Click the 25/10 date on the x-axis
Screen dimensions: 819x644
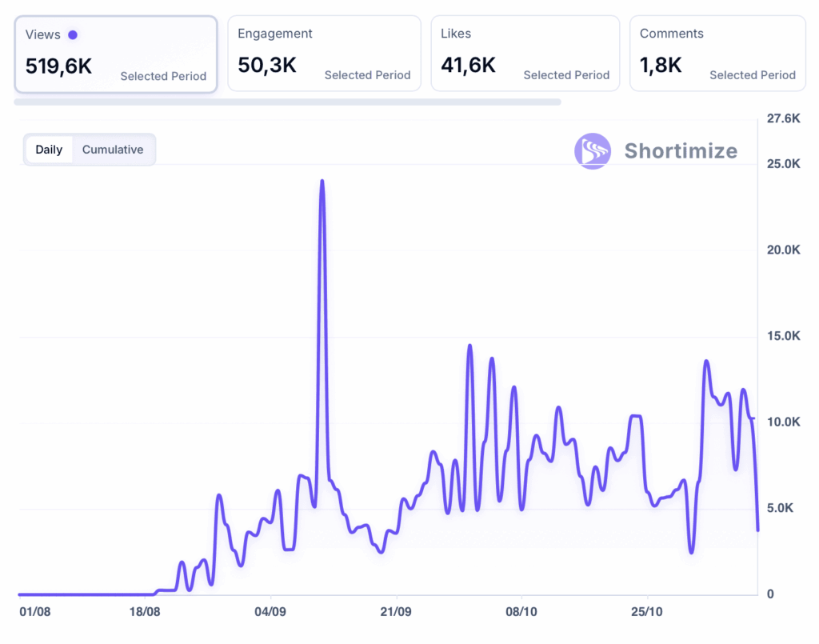point(646,612)
